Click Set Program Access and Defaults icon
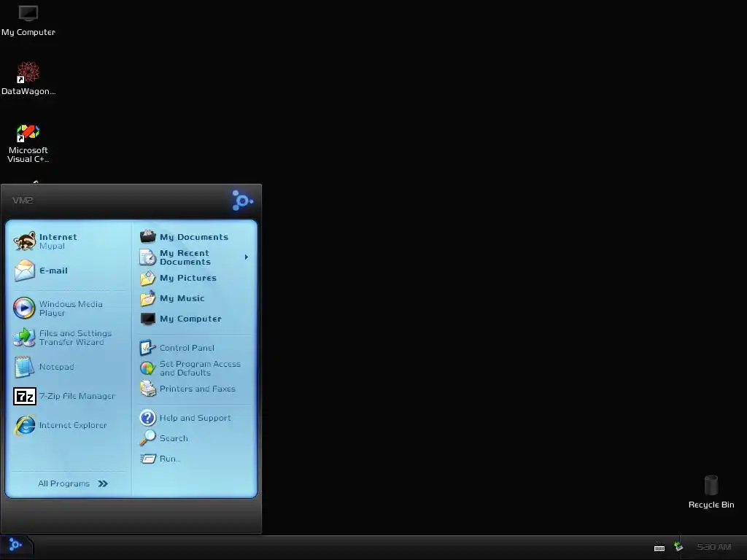 coord(147,368)
